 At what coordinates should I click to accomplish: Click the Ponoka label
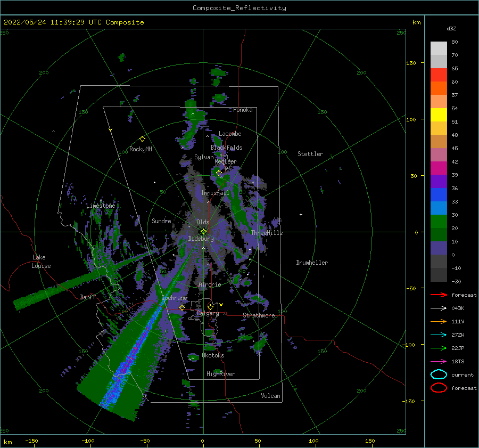(243, 110)
